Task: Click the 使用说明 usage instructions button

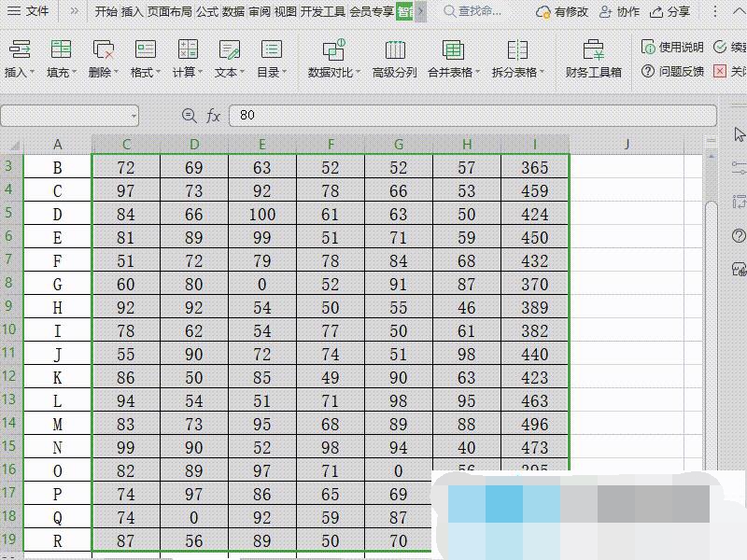Action: (672, 47)
